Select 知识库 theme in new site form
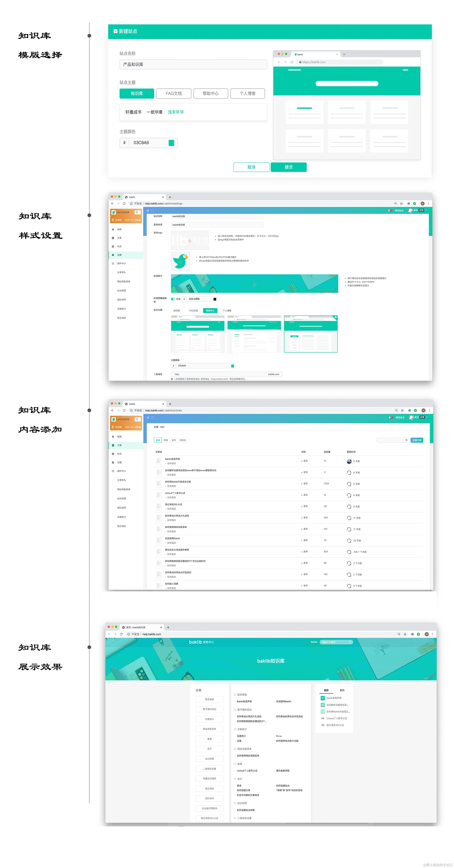Viewport: 454px width, 868px height. pyautogui.click(x=136, y=94)
